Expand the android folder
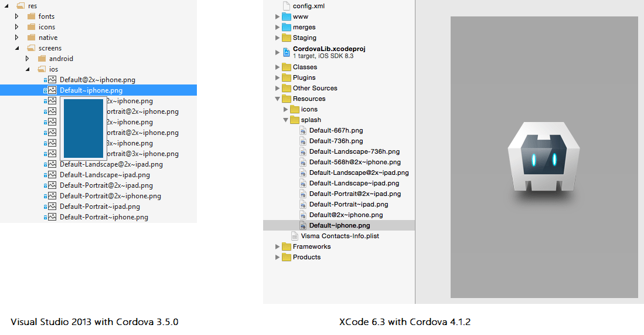This screenshot has width=644, height=335. click(27, 59)
